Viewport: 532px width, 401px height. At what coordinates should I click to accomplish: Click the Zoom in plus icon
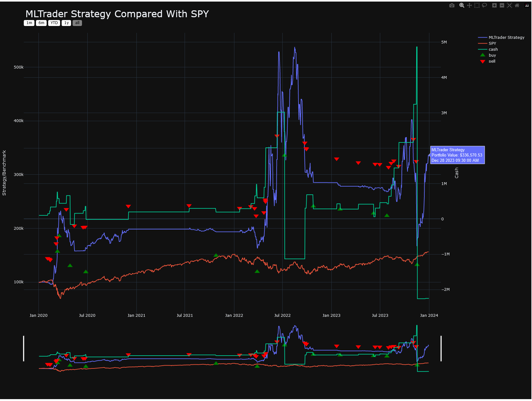pyautogui.click(x=494, y=5)
